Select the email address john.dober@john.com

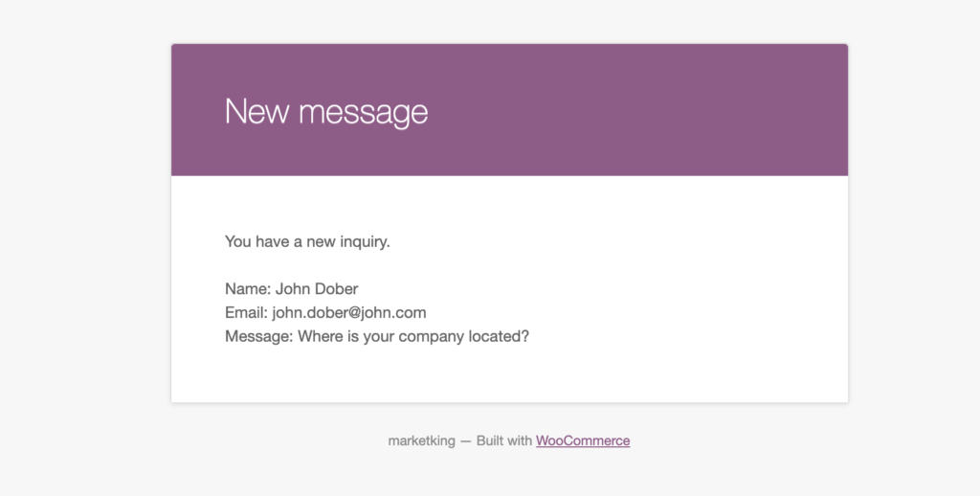[x=349, y=313]
